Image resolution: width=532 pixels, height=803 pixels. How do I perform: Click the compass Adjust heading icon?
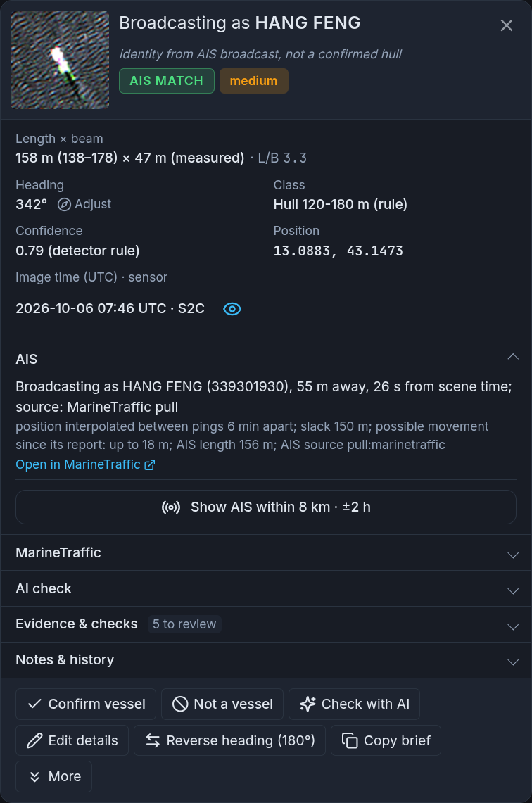tap(64, 204)
